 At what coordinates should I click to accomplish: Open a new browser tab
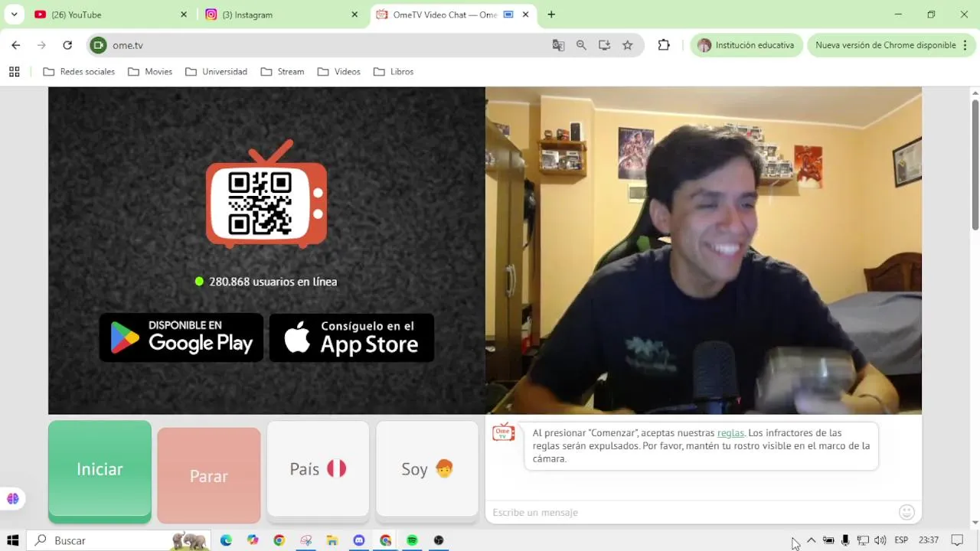(x=551, y=15)
